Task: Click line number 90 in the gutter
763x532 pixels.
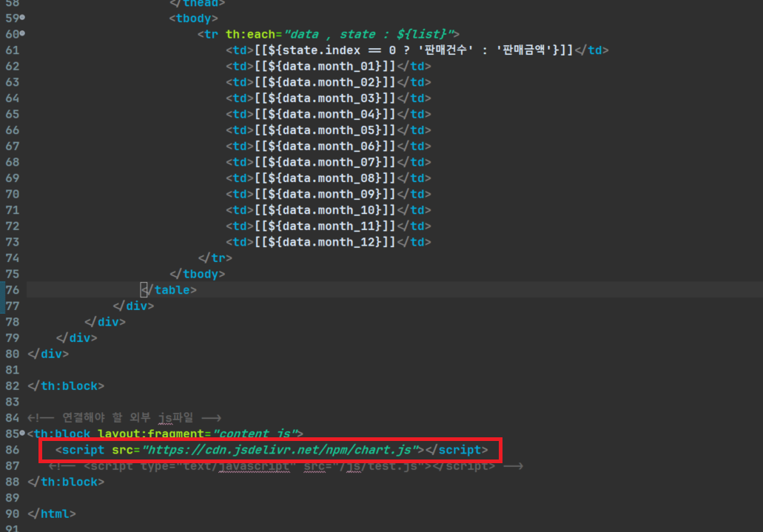Action: click(x=12, y=514)
